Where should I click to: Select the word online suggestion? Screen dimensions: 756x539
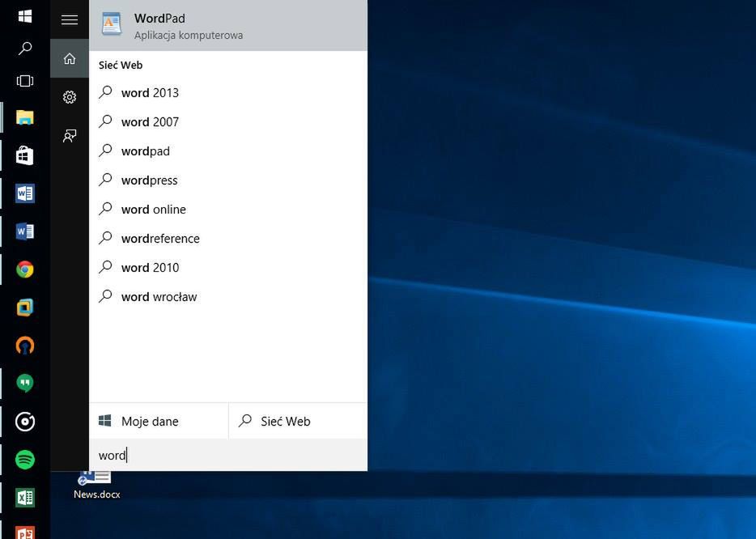228,210
